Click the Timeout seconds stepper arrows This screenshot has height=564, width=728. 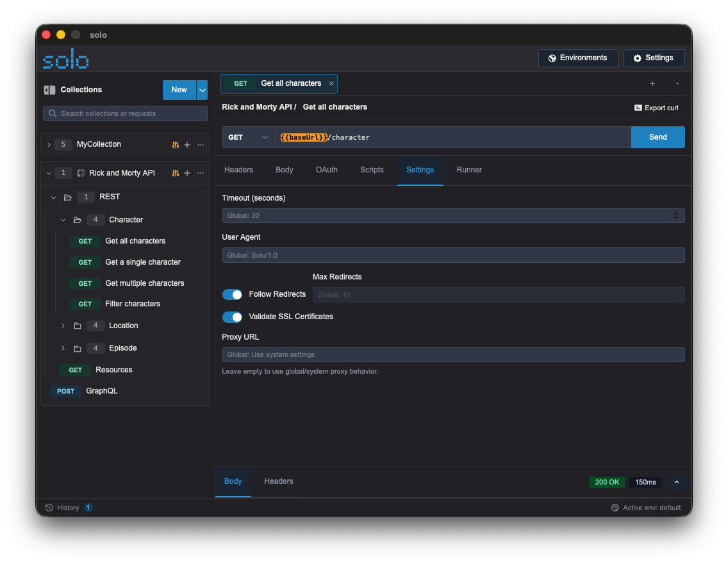pyautogui.click(x=676, y=215)
